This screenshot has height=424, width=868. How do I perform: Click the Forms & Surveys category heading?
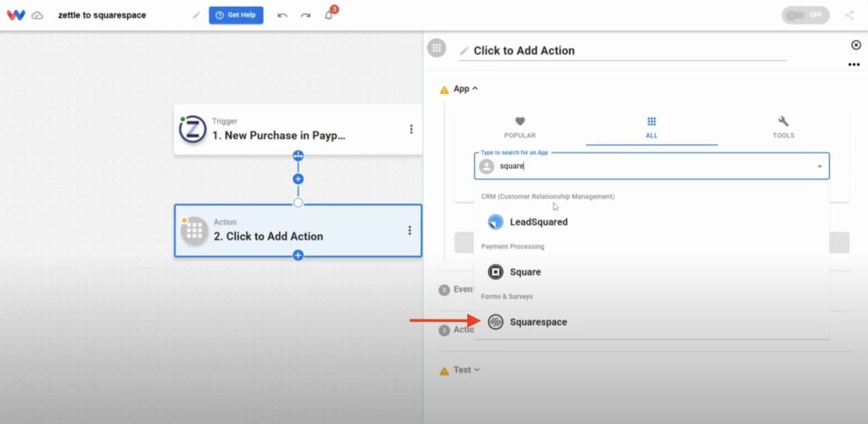507,297
